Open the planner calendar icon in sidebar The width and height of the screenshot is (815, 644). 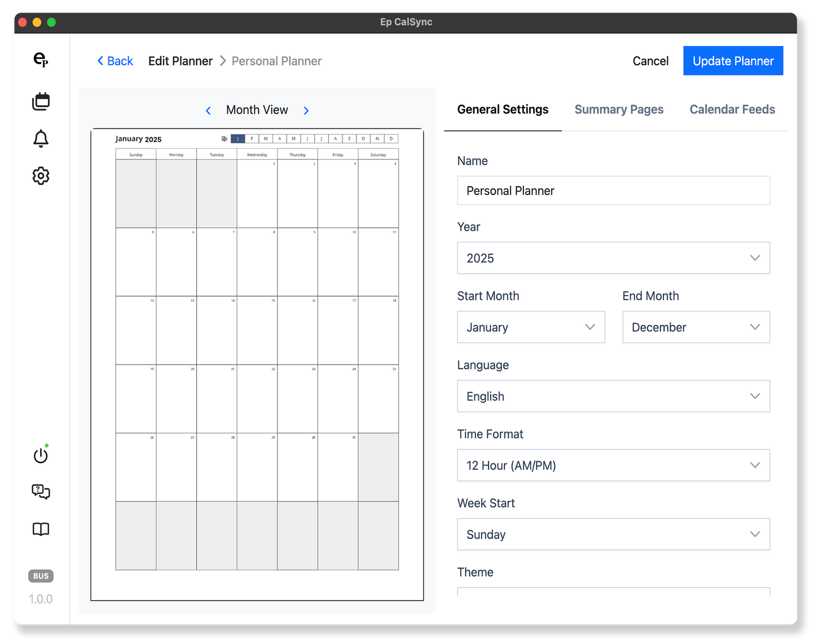tap(41, 101)
